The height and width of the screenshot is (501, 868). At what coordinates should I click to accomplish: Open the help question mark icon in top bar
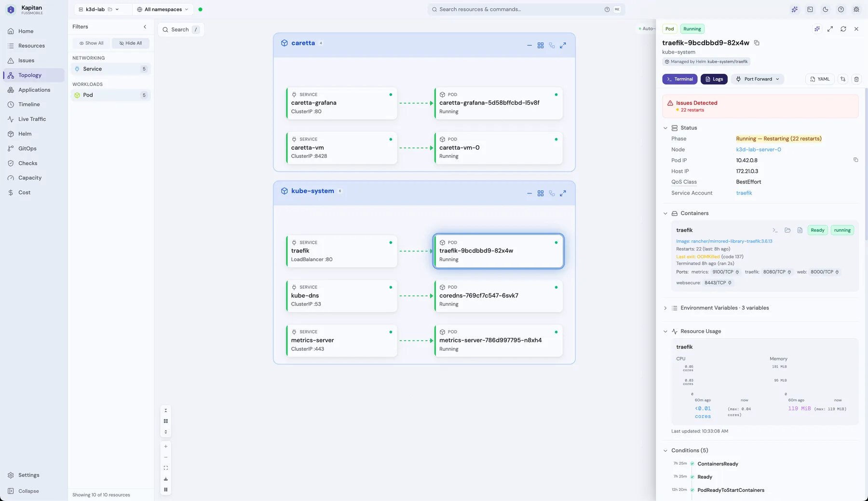[841, 9]
